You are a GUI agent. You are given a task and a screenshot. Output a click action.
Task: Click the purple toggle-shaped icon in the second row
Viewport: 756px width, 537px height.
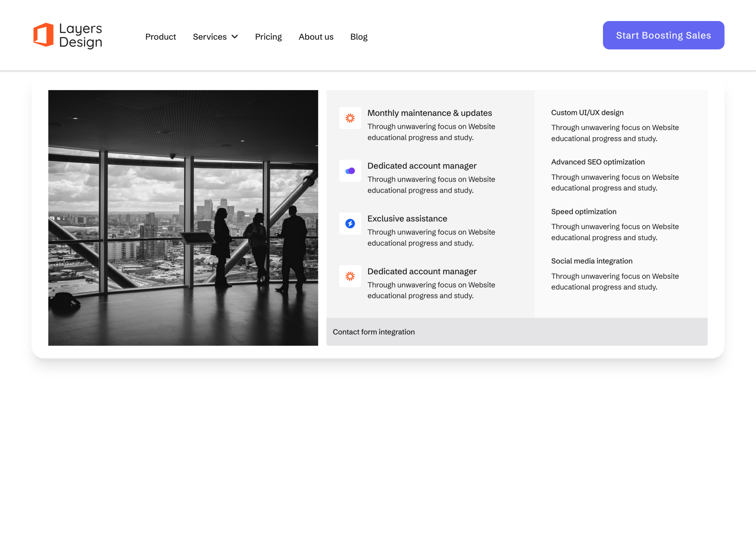click(x=350, y=171)
